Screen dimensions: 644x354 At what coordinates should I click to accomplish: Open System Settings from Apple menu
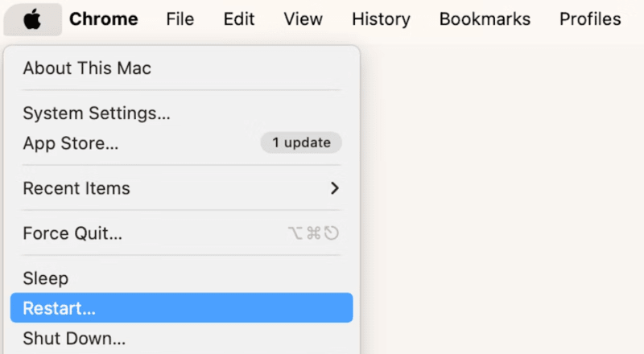tap(97, 113)
